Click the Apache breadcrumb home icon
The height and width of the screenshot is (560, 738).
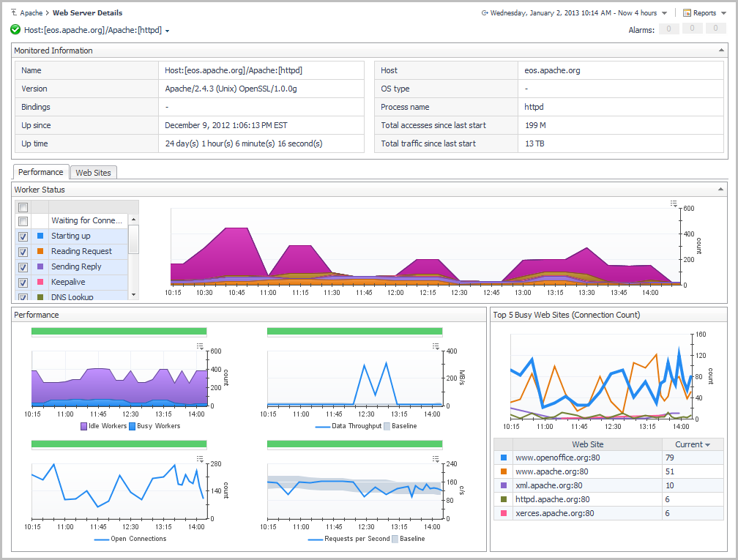click(x=15, y=13)
